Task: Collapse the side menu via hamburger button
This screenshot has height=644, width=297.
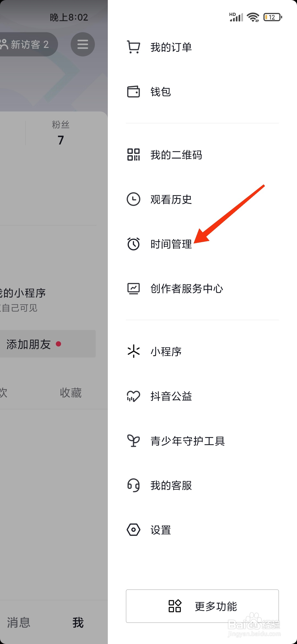Action: coord(82,44)
